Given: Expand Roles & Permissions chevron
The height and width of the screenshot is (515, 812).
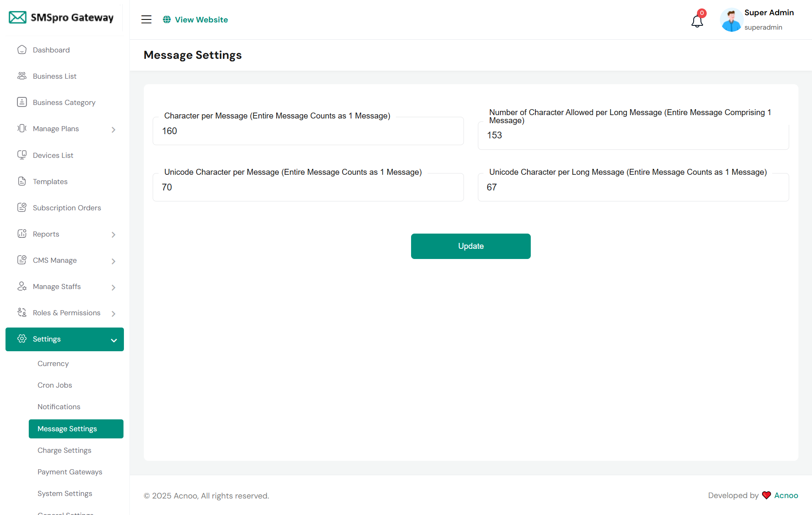Looking at the screenshot, I should coord(113,314).
